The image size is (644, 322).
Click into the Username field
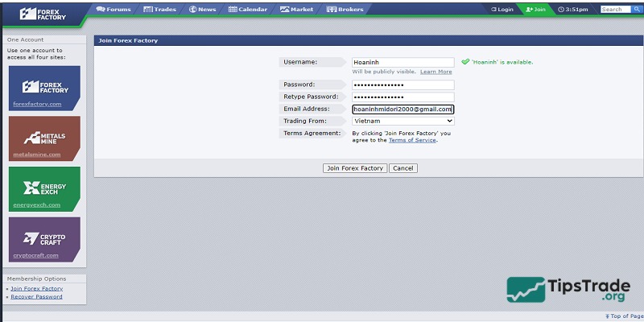click(402, 62)
